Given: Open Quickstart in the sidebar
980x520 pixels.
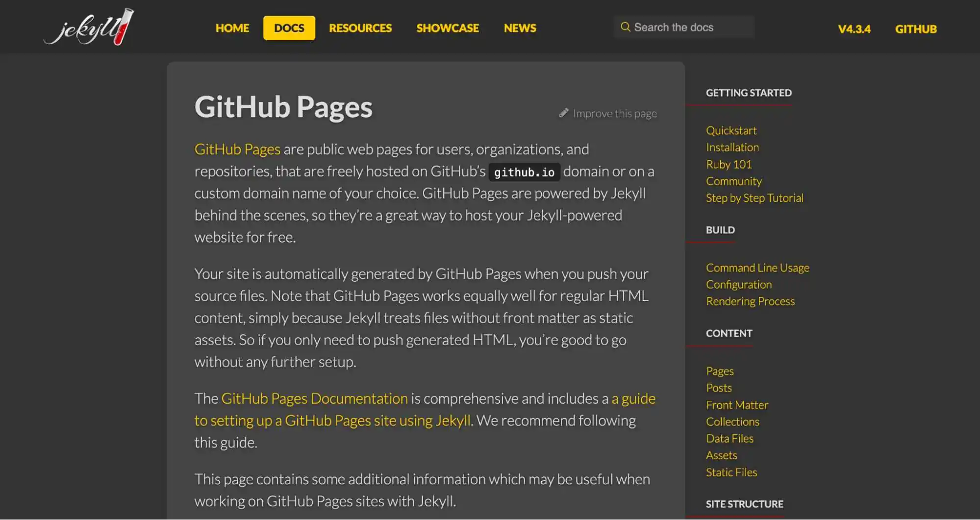Looking at the screenshot, I should point(731,130).
